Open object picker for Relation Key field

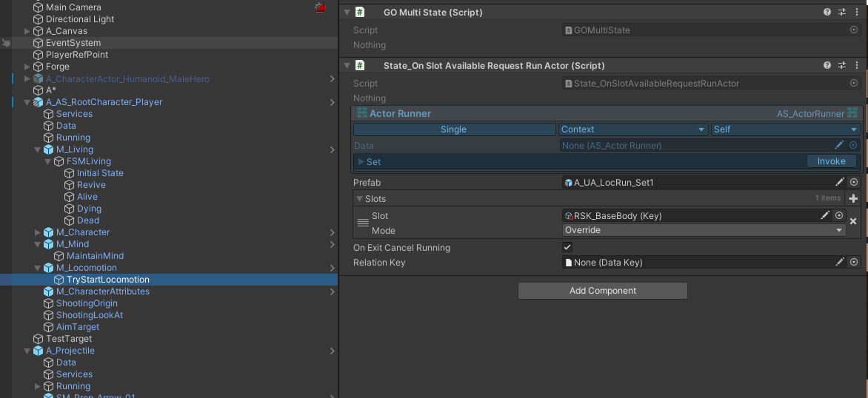tap(854, 263)
